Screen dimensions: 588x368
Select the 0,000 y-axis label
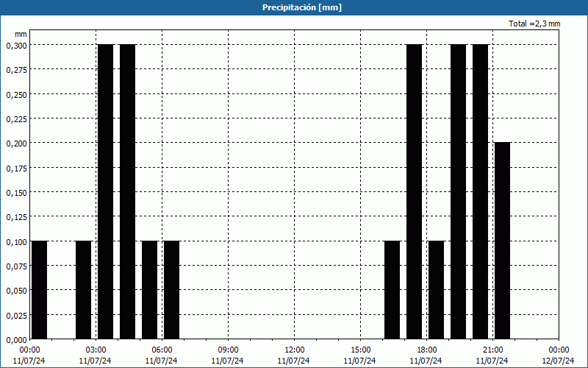tap(16, 340)
